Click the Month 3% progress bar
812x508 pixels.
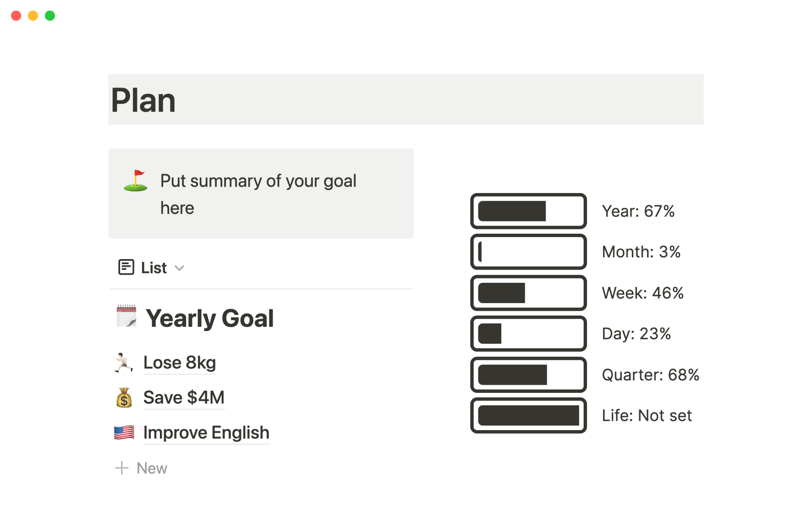point(528,252)
